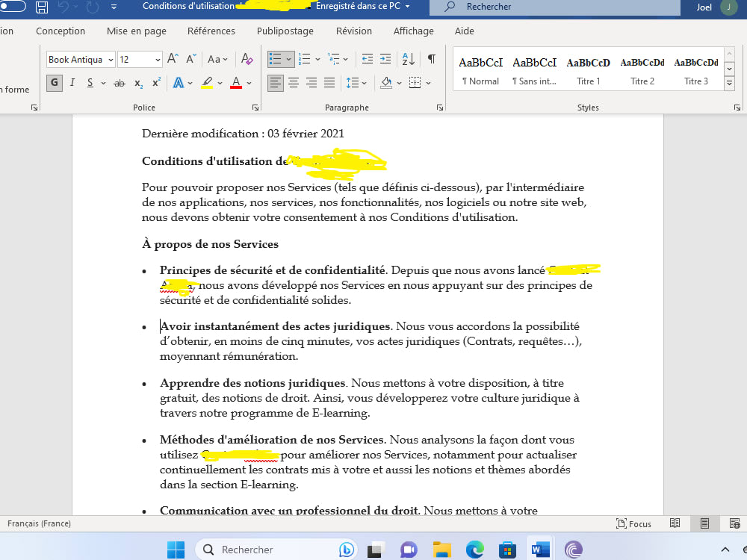Apply the Titre 3 style
747x560 pixels.
click(x=696, y=70)
